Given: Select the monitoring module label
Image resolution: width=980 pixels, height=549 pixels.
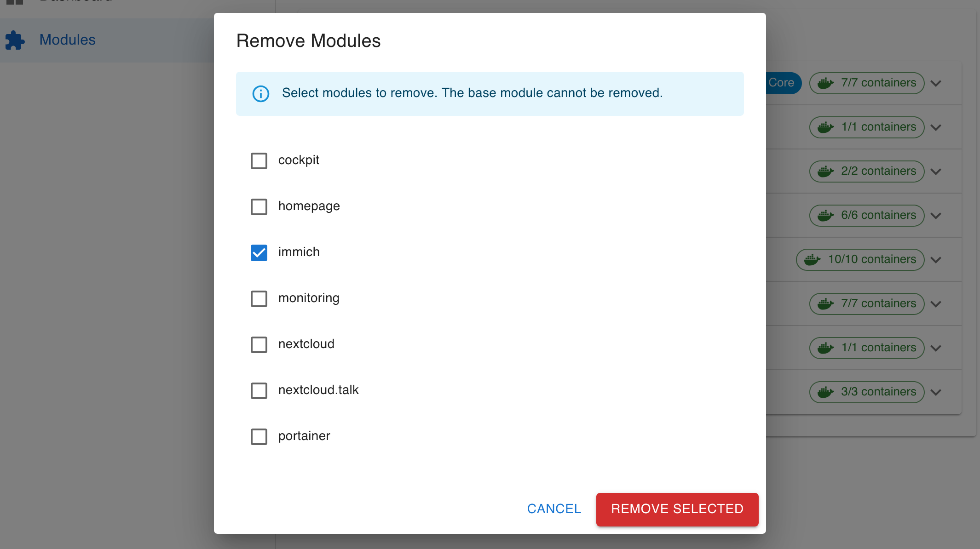Looking at the screenshot, I should 309,298.
